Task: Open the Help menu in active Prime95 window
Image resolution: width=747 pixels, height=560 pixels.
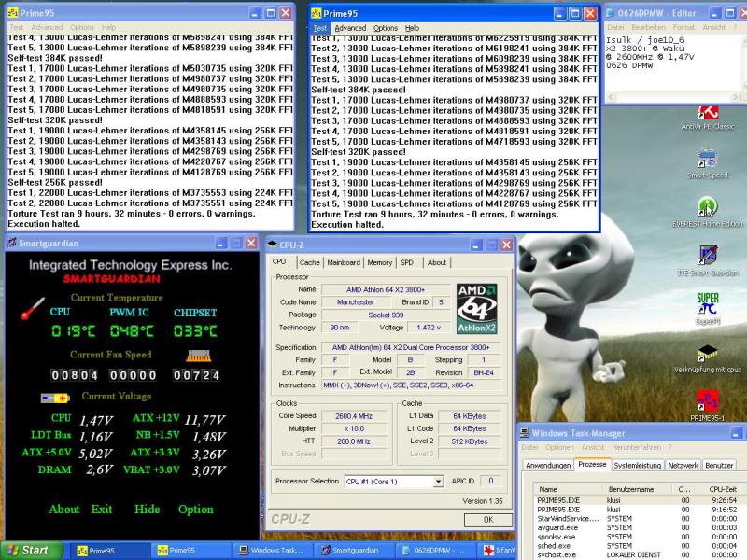Action: [x=412, y=28]
